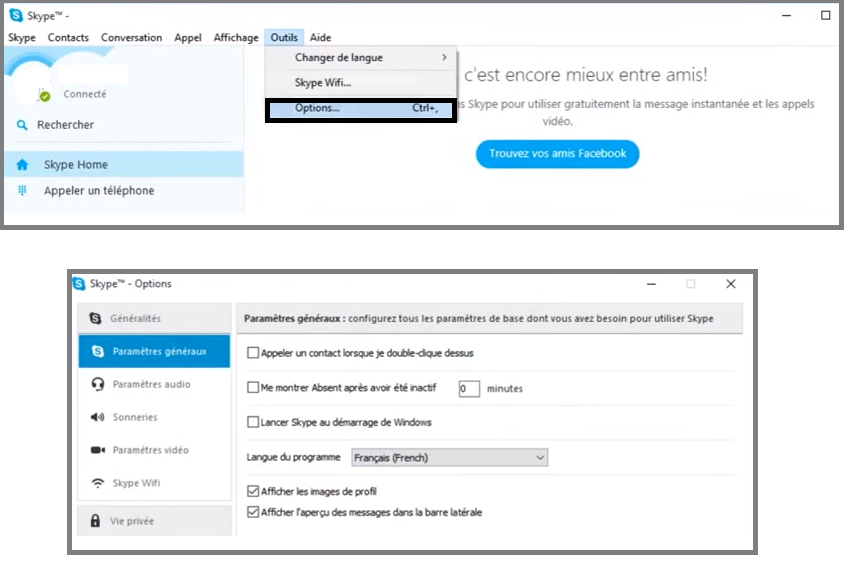The image size is (849, 564).
Task: Open the Langue du programme dropdown
Action: click(449, 457)
